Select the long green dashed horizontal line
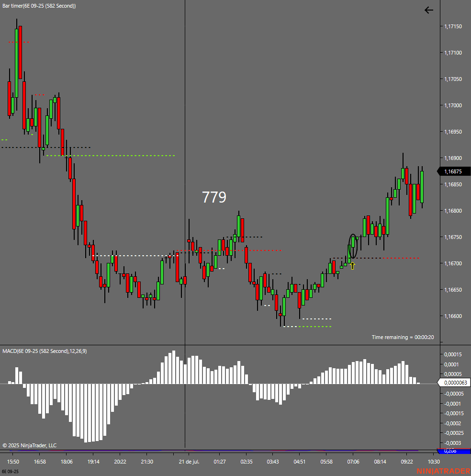 [x=111, y=156]
